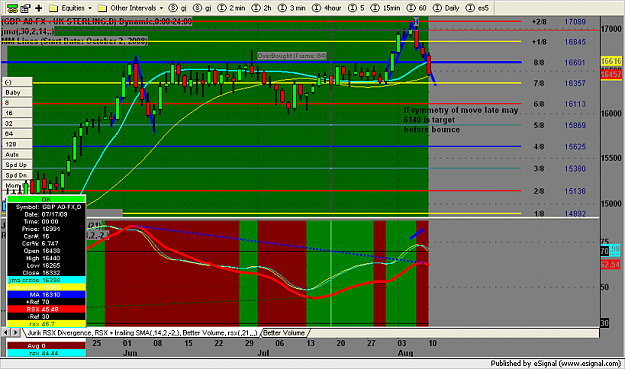Screen dimensions: 625x369
Task: Click the 4/8 level value 15625
Action: click(x=575, y=147)
